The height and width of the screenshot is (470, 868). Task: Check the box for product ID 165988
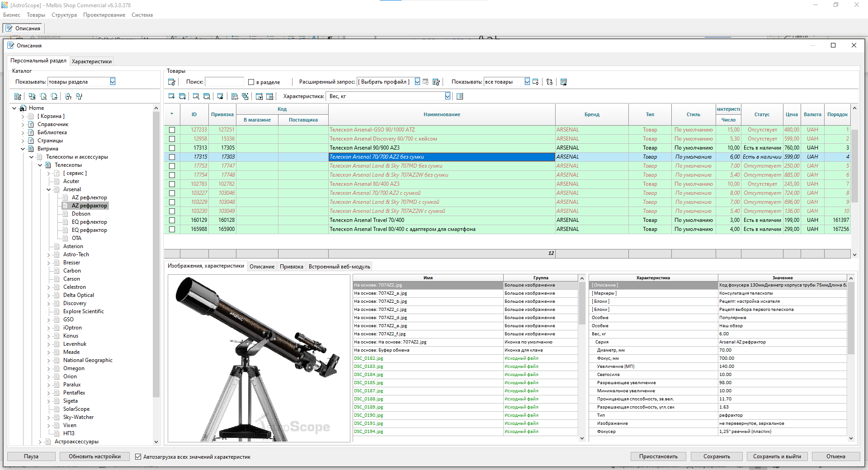[172, 229]
